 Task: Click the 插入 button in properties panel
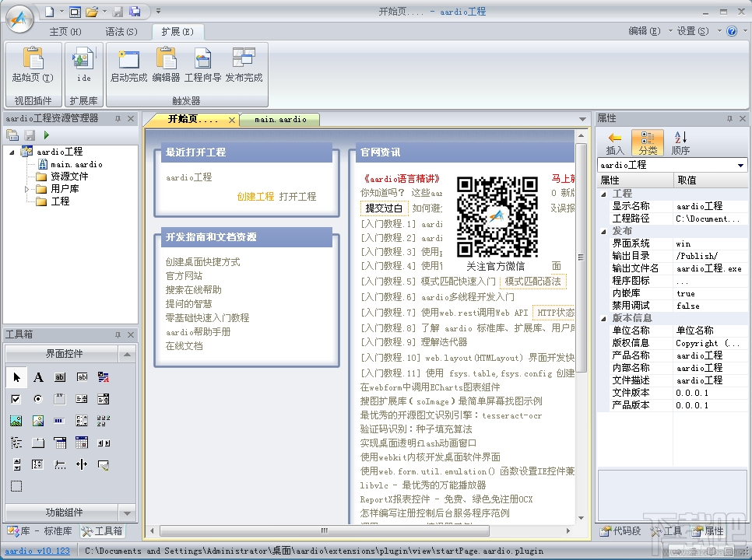click(x=615, y=142)
